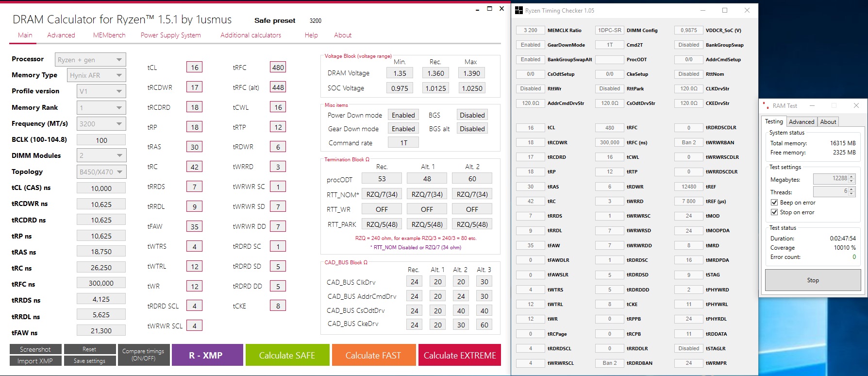Click the Command rate value 1T
The height and width of the screenshot is (376, 868).
[x=403, y=143]
